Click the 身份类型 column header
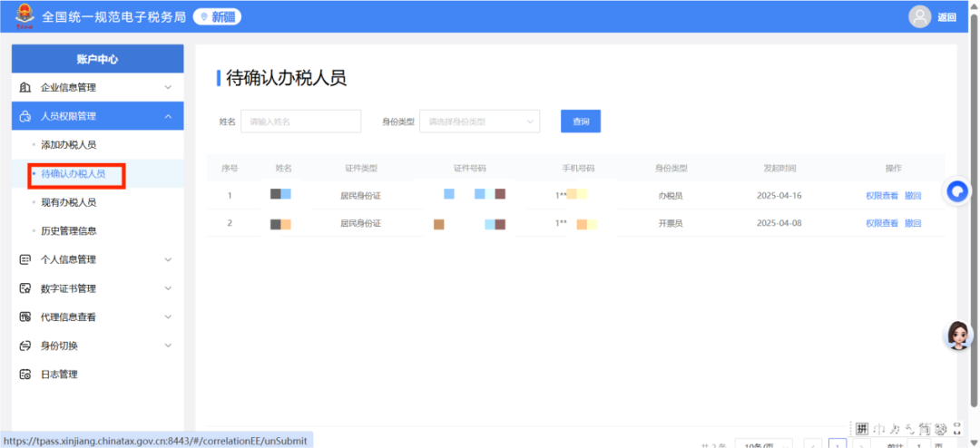The width and height of the screenshot is (980, 448). tap(671, 168)
